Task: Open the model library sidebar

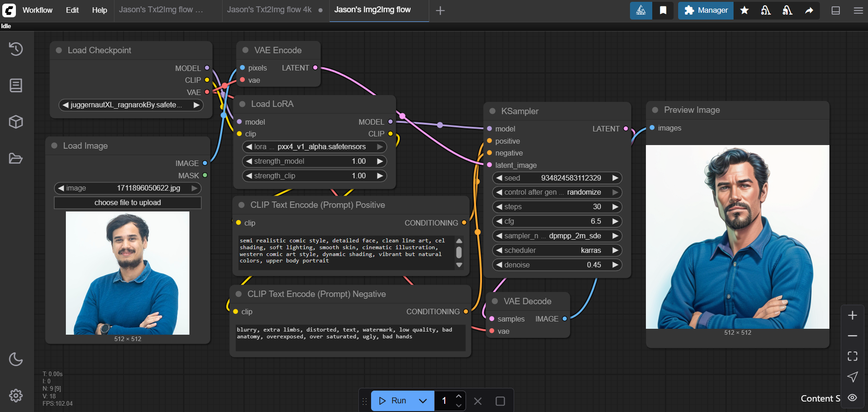Action: [16, 122]
